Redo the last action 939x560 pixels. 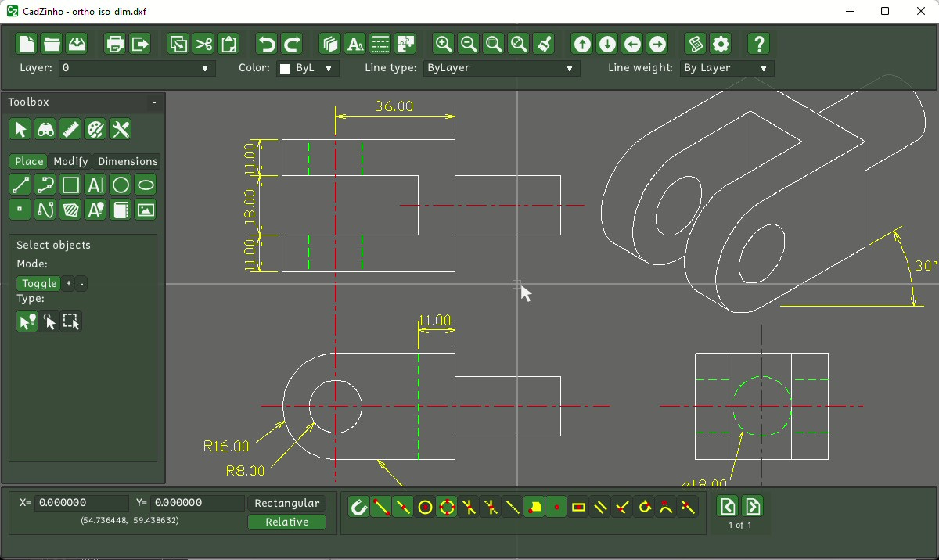point(292,44)
